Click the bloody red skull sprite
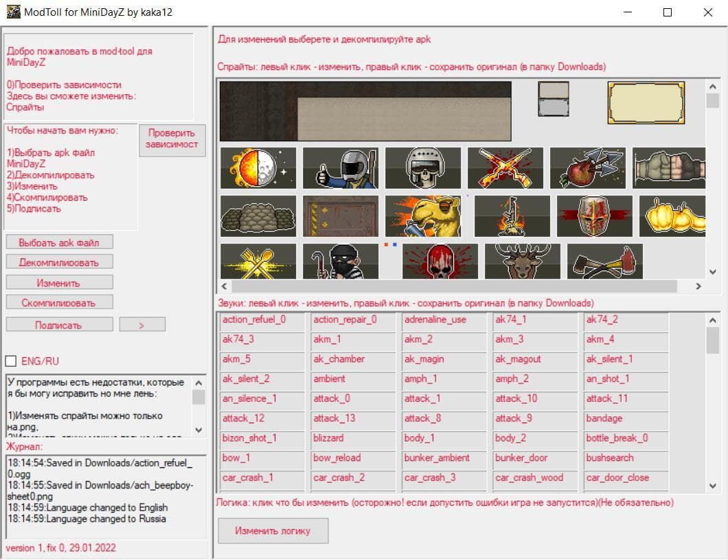Image resolution: width=728 pixels, height=560 pixels. tap(440, 261)
